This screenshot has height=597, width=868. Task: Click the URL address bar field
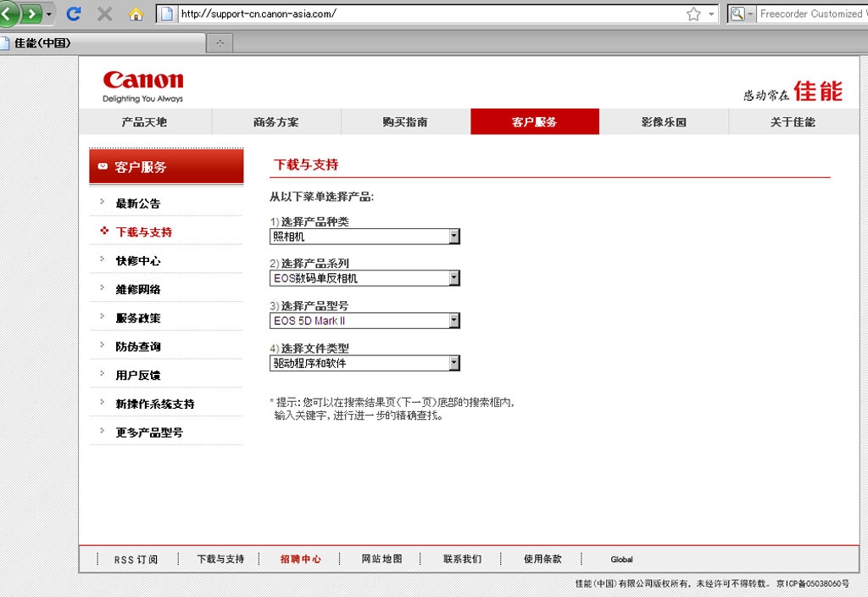[424, 14]
